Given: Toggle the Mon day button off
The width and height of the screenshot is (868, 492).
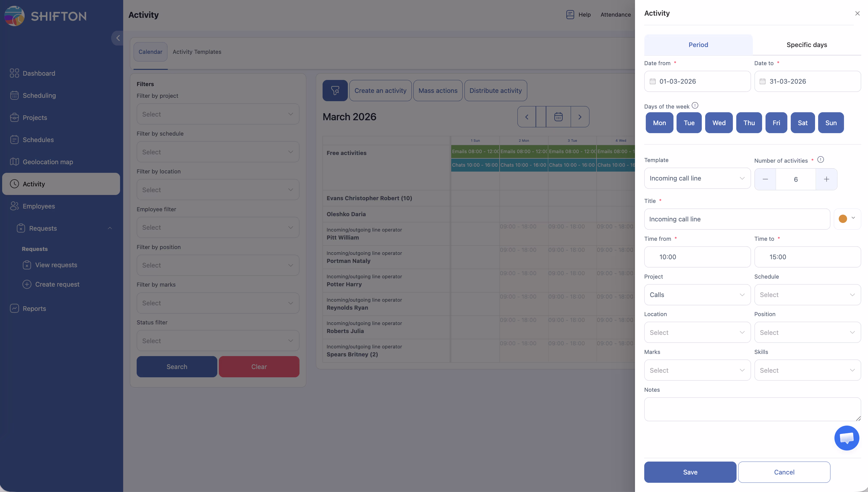Looking at the screenshot, I should point(659,123).
